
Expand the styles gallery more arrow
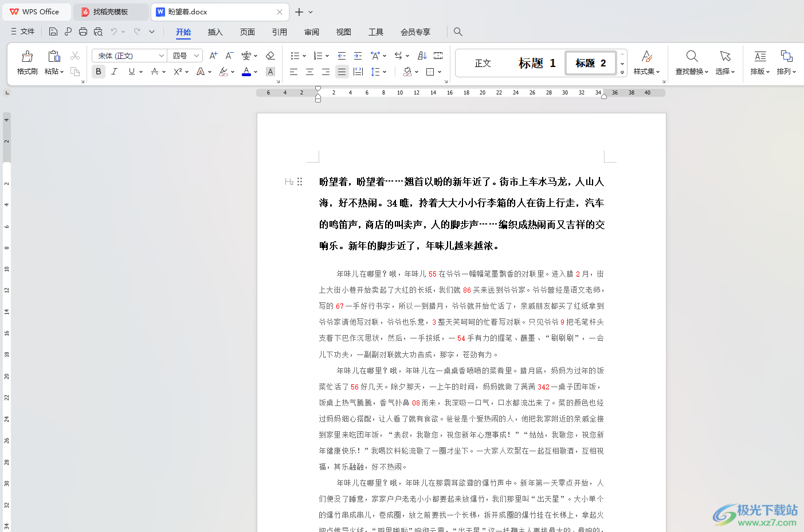click(x=622, y=73)
